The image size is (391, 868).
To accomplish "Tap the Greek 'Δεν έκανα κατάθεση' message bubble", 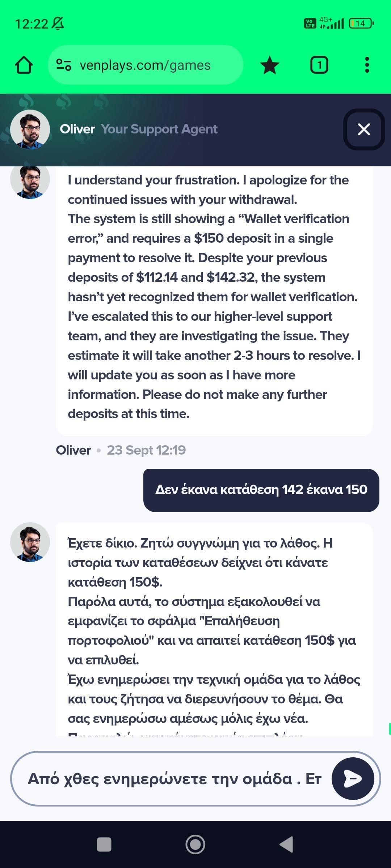I will tap(261, 490).
